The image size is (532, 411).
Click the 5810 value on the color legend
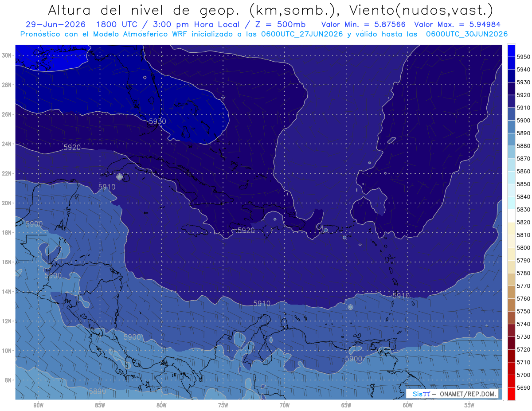[524, 235]
